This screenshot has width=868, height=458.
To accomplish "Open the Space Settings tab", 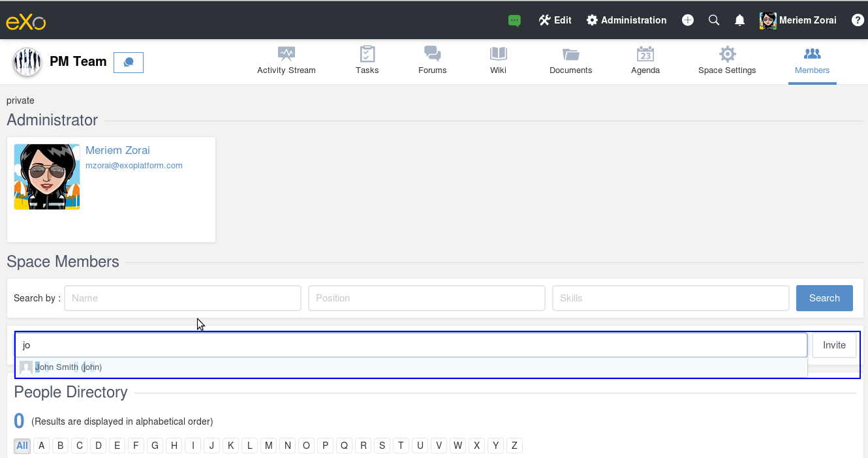I will (727, 61).
